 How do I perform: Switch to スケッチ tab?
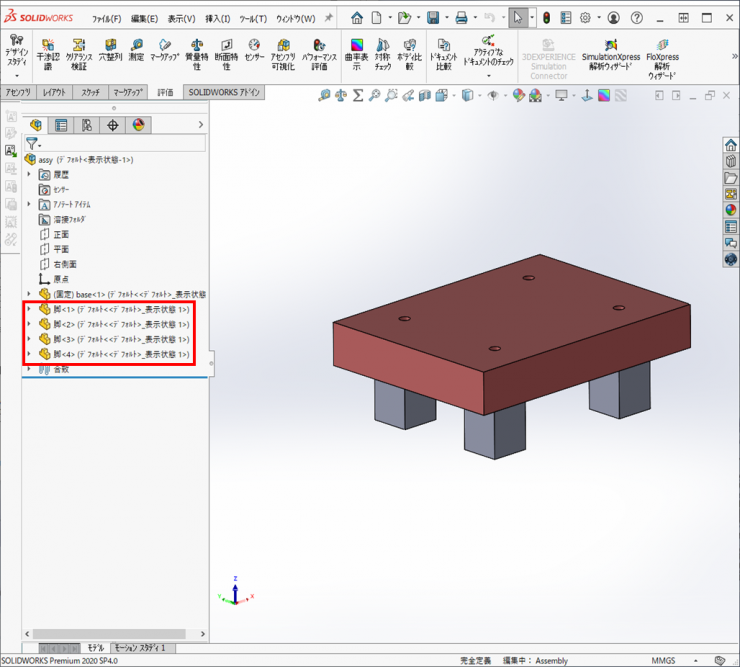pyautogui.click(x=91, y=92)
